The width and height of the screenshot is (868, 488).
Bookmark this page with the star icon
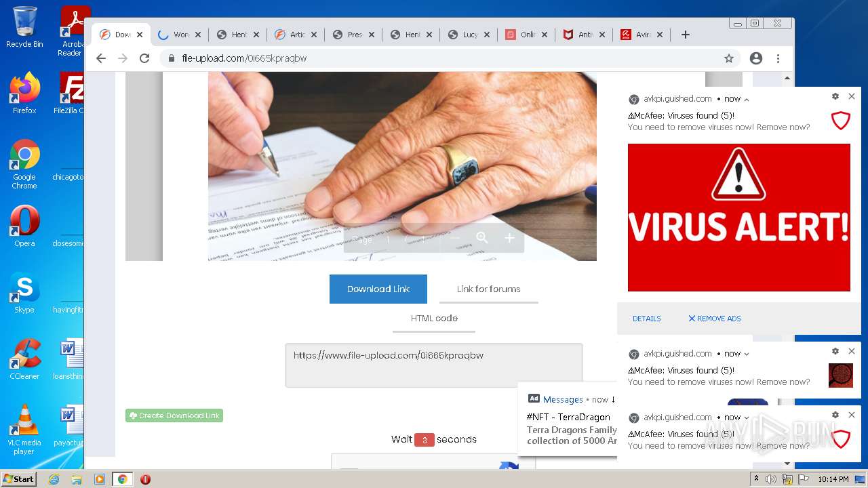click(x=729, y=58)
